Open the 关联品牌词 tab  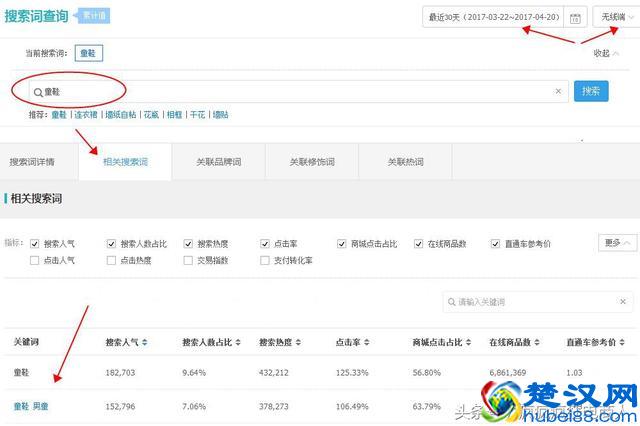tap(219, 162)
